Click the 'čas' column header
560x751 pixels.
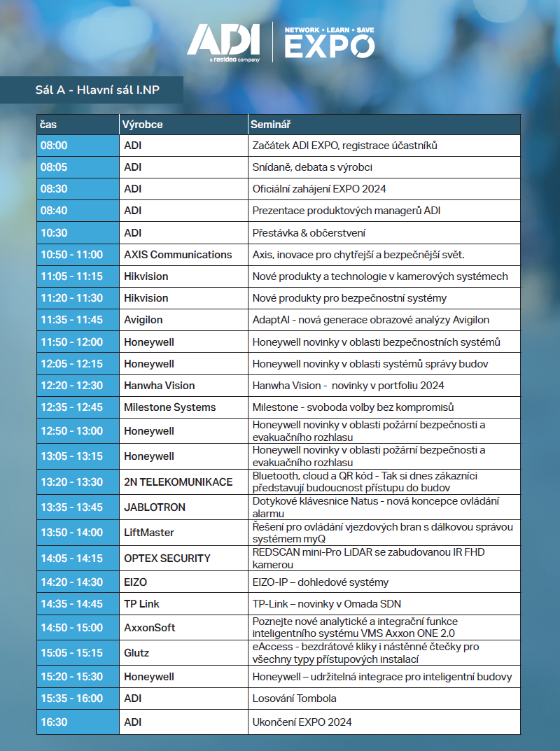[78, 125]
